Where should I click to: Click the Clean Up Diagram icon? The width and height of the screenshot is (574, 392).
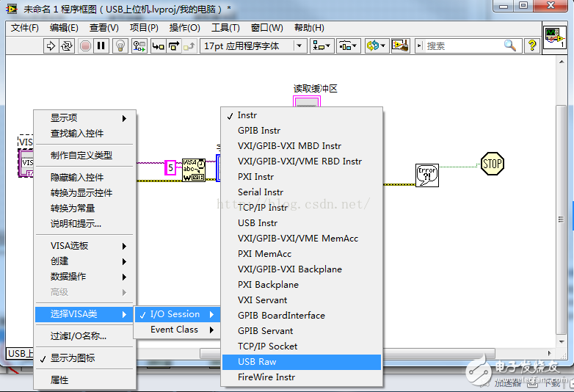[400, 46]
